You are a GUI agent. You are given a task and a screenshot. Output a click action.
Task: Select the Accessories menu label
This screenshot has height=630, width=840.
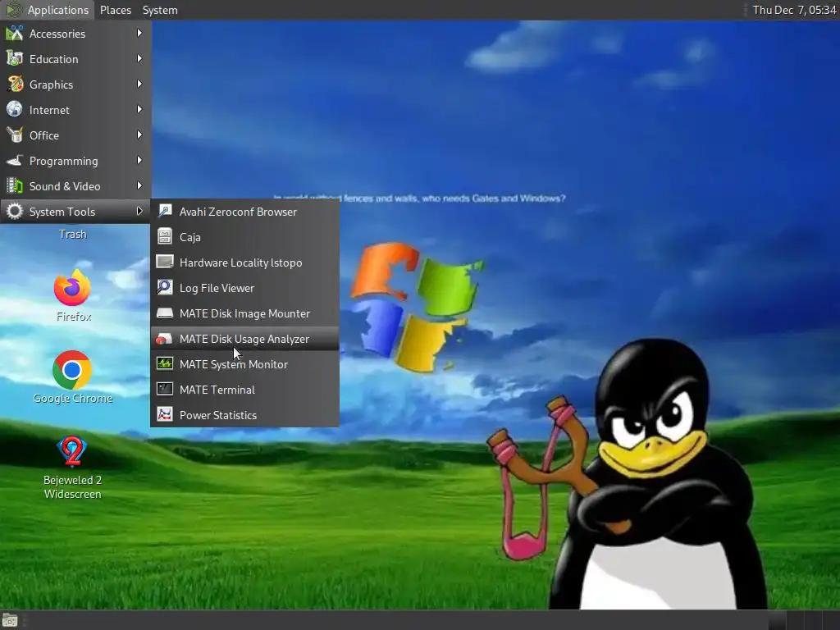point(57,34)
